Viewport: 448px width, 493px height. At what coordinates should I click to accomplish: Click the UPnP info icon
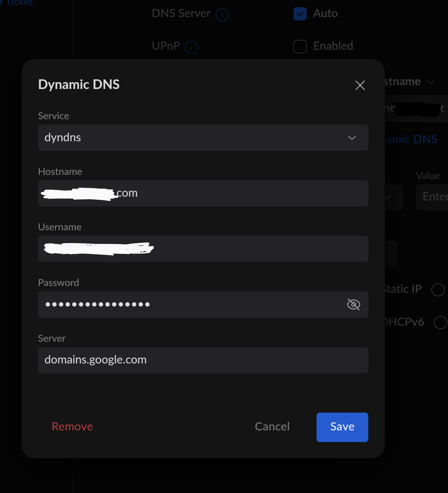click(191, 47)
